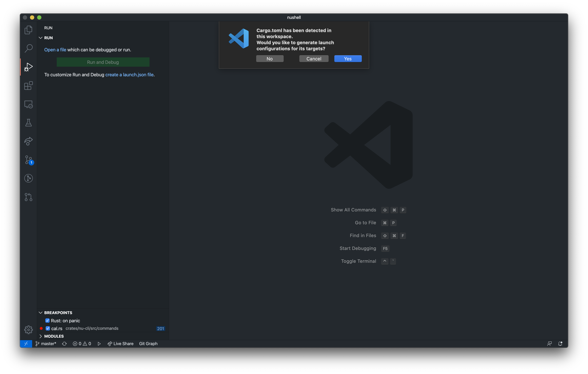Open Source Control with pending change
This screenshot has height=374, width=588.
pos(28,160)
